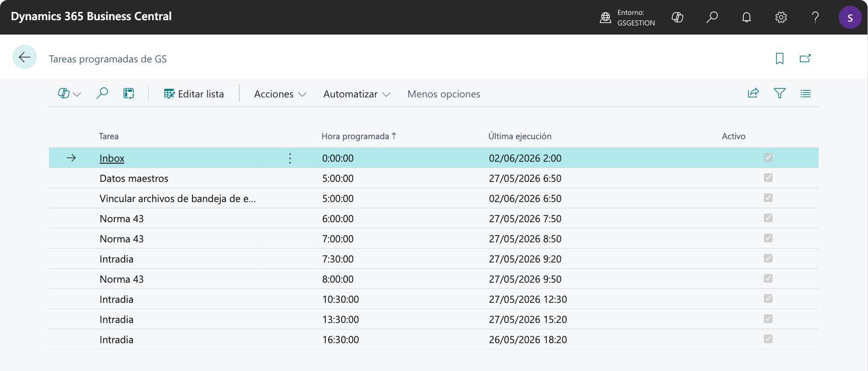
Task: Select Norma 43 scheduled at 8:00:00
Action: pyautogui.click(x=121, y=279)
